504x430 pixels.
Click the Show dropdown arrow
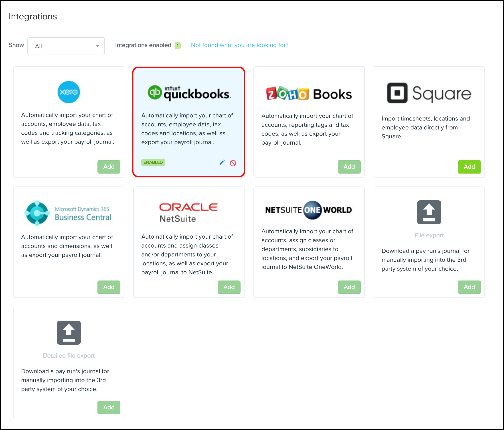97,46
